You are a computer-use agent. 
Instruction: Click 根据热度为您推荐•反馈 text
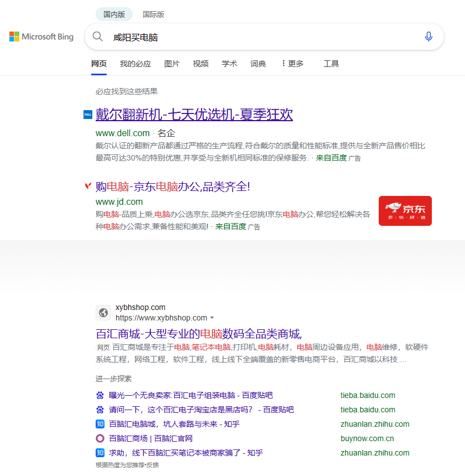coord(127,465)
